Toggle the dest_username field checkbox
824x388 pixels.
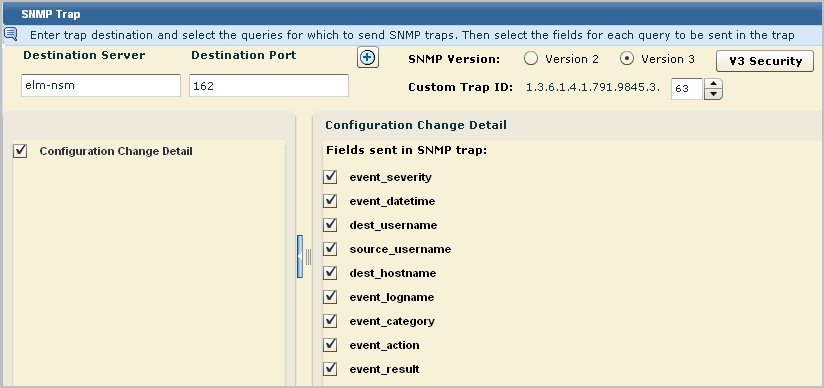(x=330, y=225)
